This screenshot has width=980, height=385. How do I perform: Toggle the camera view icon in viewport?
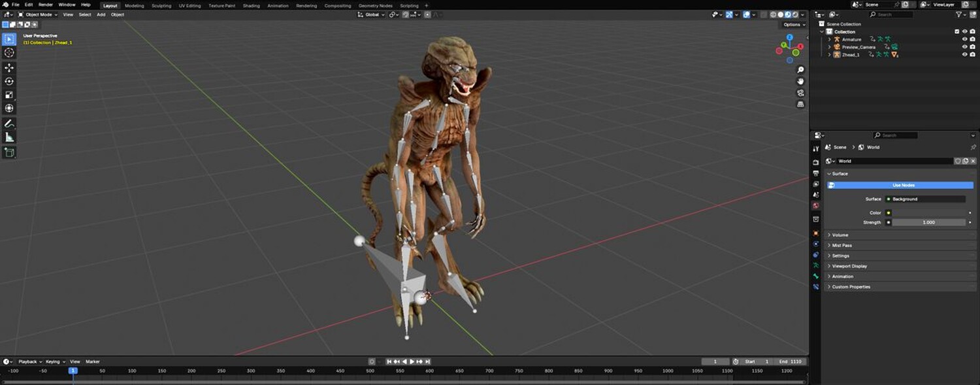click(x=800, y=93)
